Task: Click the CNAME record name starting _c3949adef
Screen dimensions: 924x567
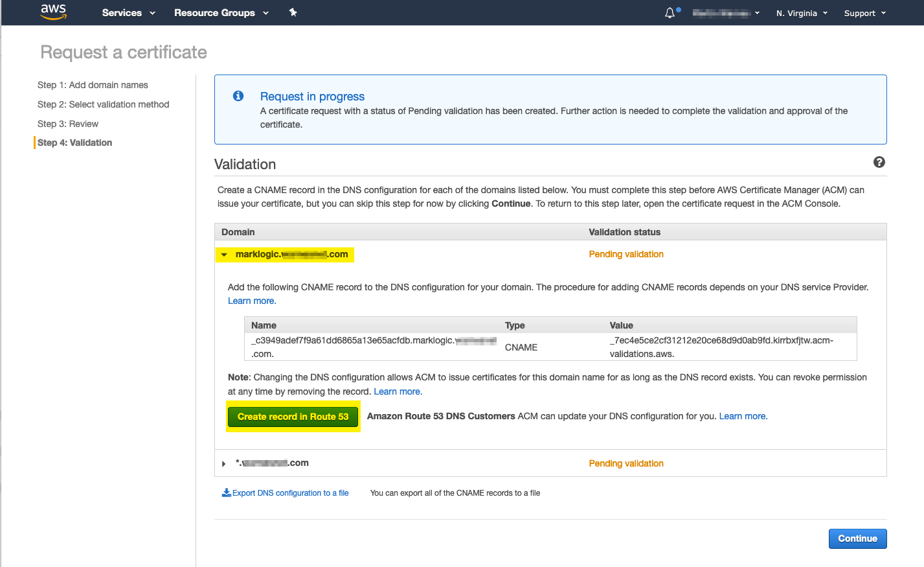Action: pyautogui.click(x=374, y=347)
